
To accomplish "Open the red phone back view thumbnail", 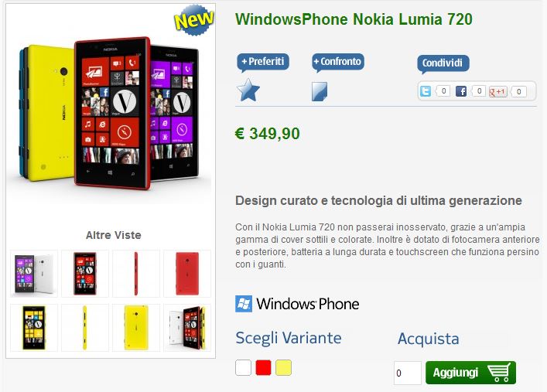I will click(x=187, y=274).
